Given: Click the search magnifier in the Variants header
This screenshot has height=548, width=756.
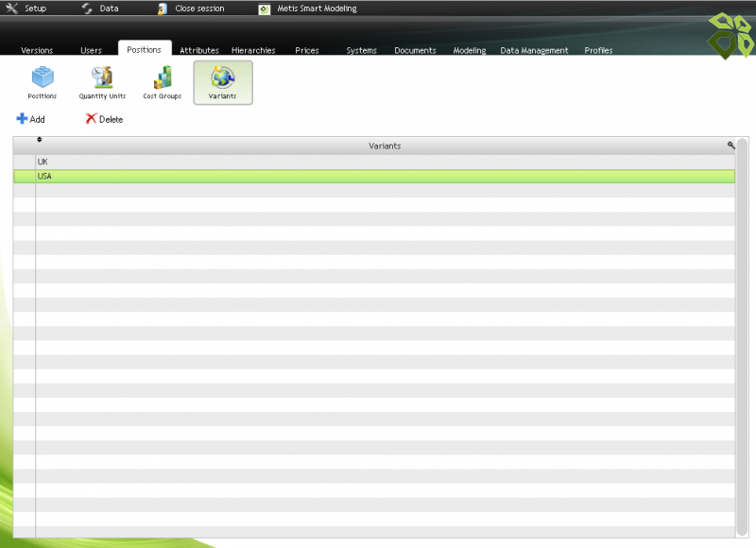Looking at the screenshot, I should point(730,146).
